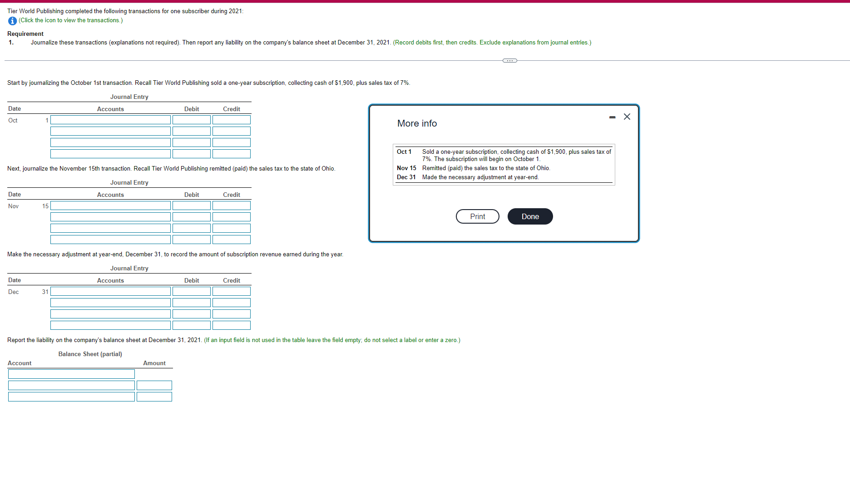Click the first Debit field for Dec 31 entry
Image resolution: width=850 pixels, height=504 pixels.
(192, 291)
